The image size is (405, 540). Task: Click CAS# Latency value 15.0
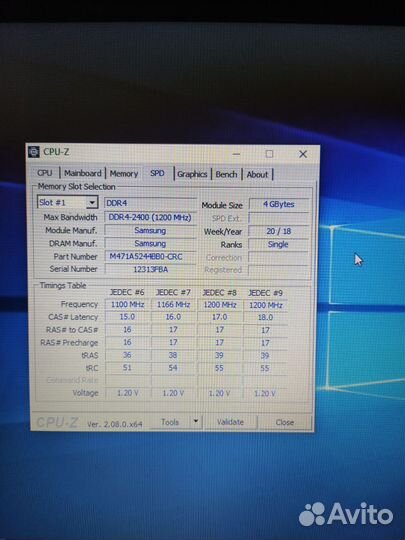[127, 317]
